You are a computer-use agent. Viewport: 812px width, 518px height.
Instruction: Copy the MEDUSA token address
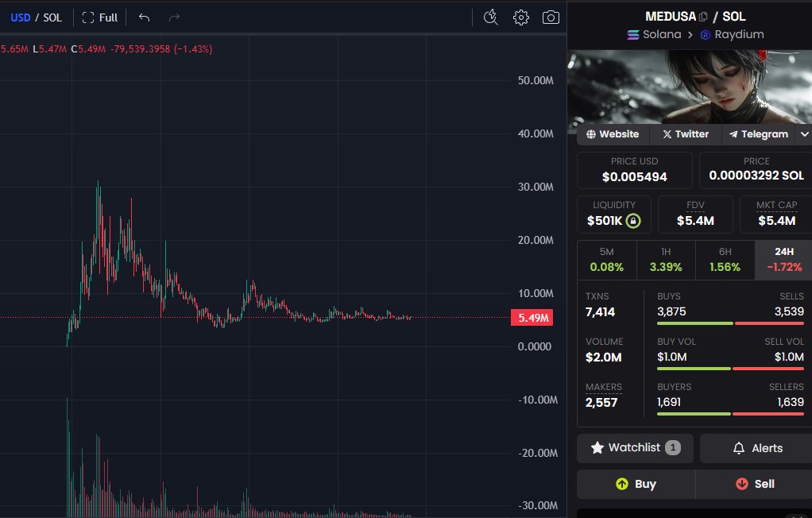(702, 17)
